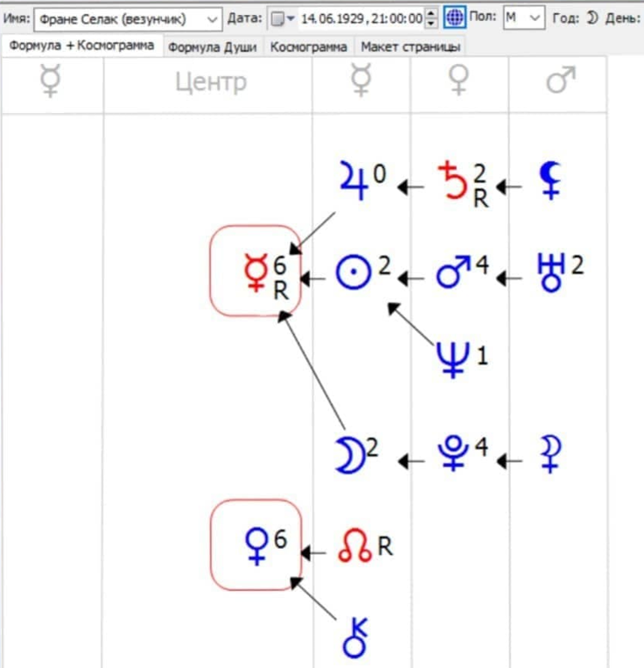
Task: Open the date picker calendar dropdown
Action: (291, 18)
